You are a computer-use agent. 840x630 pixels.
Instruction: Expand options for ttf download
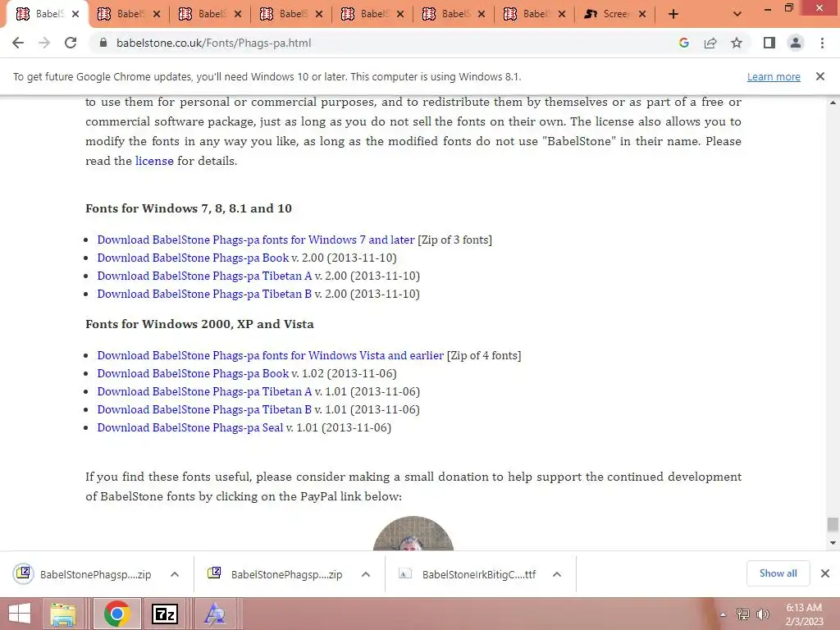pyautogui.click(x=557, y=573)
